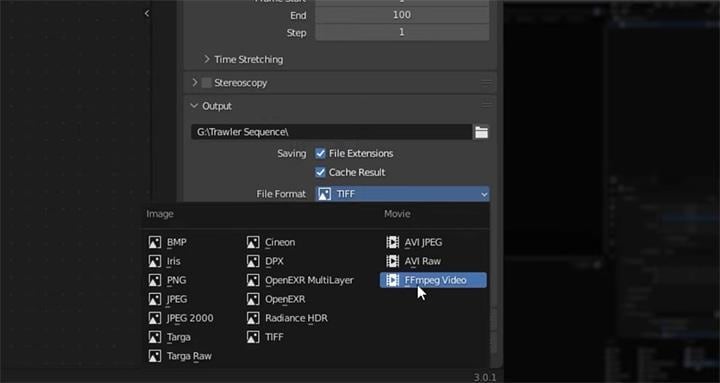Disable the Cache Result checkbox
The image size is (720, 383).
click(x=321, y=172)
